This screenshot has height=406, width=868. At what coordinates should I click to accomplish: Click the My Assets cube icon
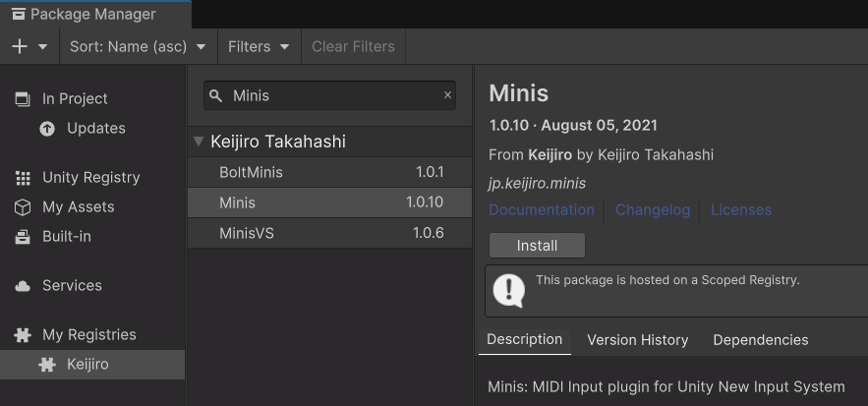[23, 207]
